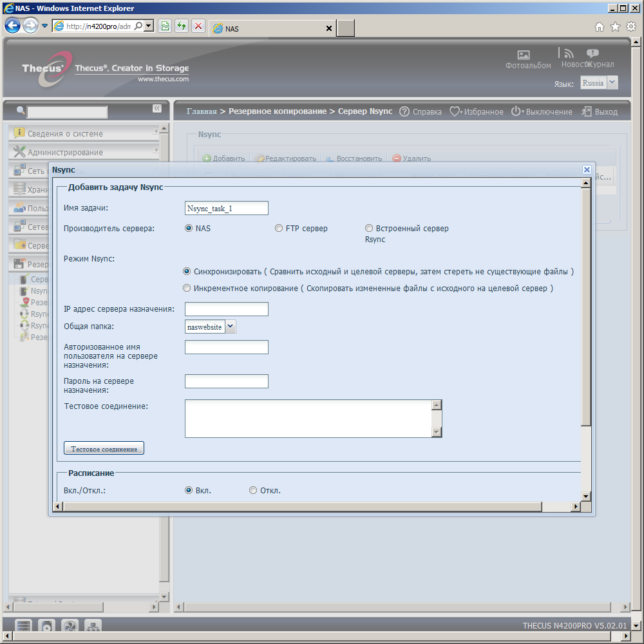Click the Добавить add task button

coord(223,158)
